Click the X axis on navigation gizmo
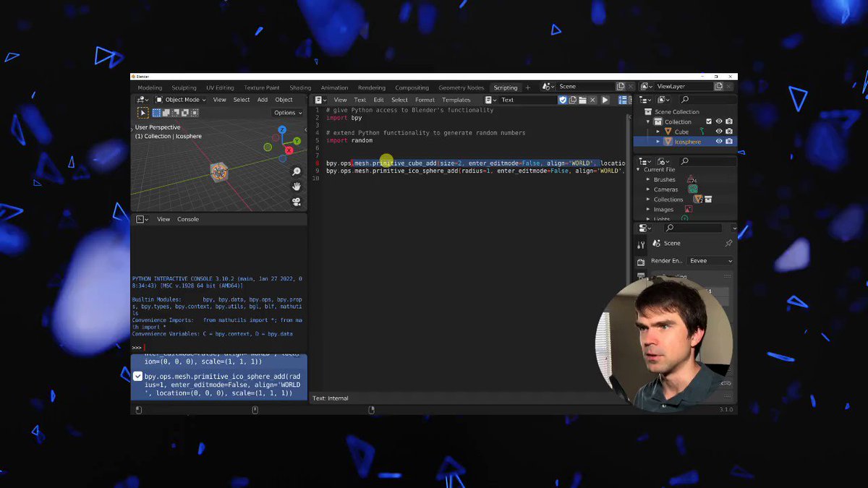 [x=289, y=150]
